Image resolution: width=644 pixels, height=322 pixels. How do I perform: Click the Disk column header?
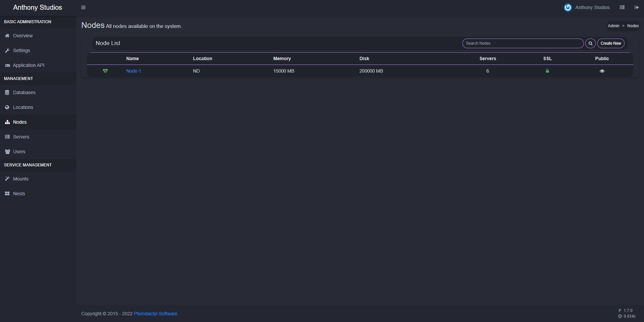364,58
